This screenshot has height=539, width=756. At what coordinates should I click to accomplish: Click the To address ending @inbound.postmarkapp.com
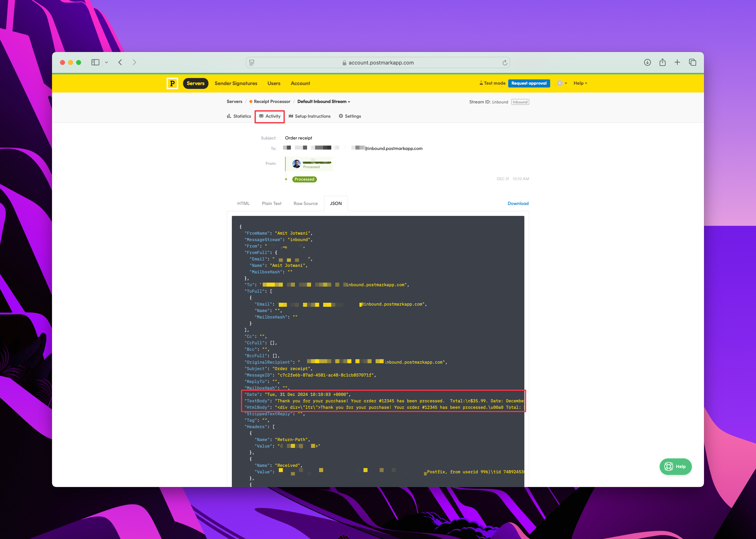(352, 148)
